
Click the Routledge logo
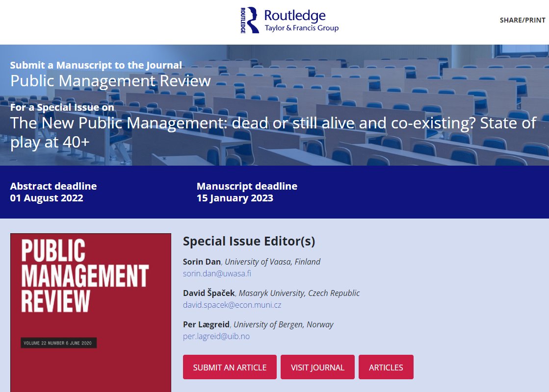tap(289, 20)
